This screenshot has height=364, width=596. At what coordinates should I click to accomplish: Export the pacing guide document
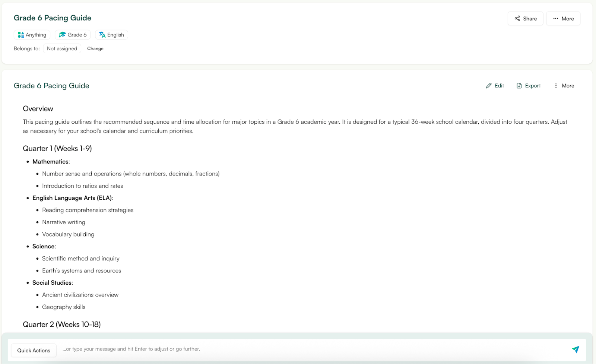coord(528,86)
